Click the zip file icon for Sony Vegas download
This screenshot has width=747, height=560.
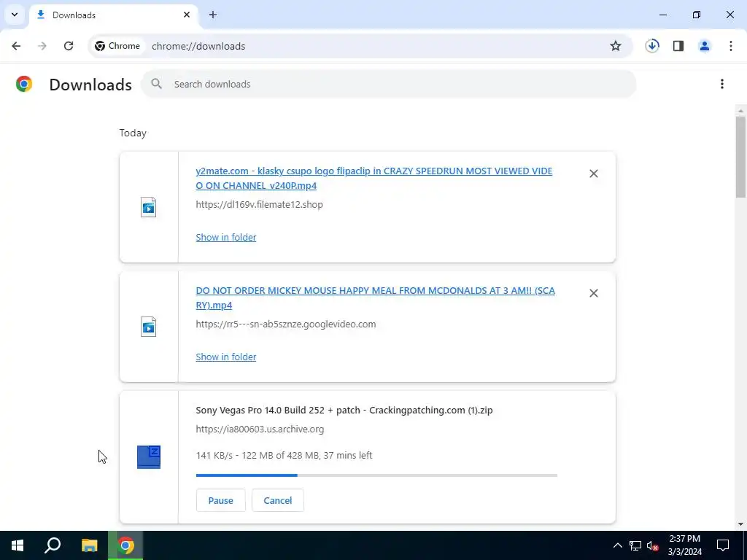[149, 457]
